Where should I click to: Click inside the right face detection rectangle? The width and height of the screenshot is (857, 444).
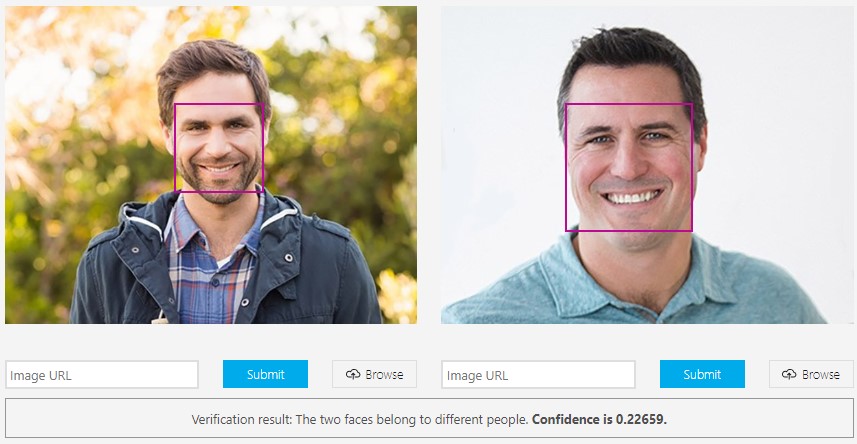[629, 167]
